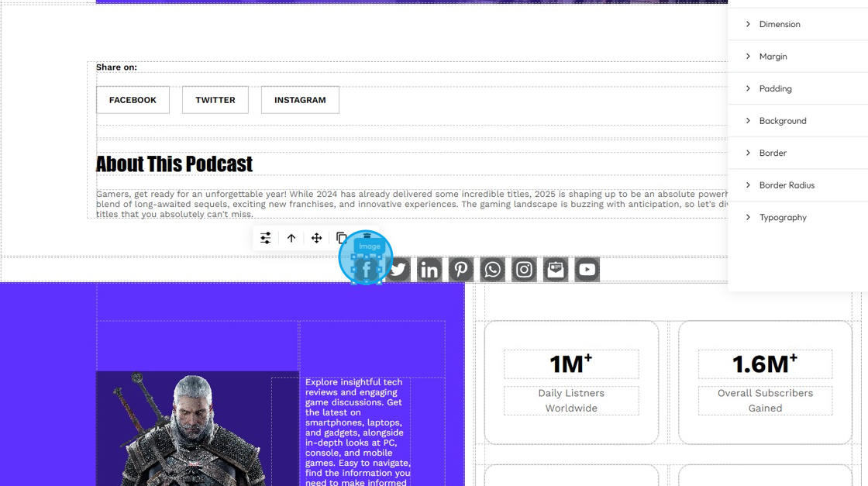Image resolution: width=868 pixels, height=486 pixels.
Task: Expand the Border section
Action: 797,153
